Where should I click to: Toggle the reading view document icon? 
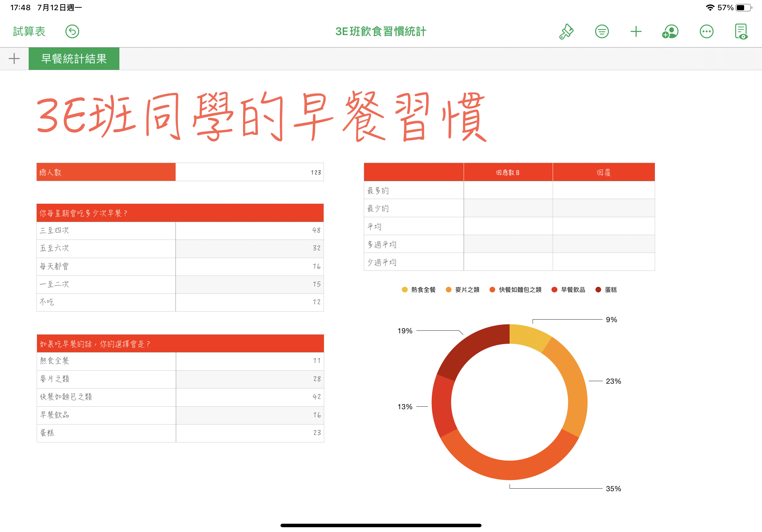point(741,32)
